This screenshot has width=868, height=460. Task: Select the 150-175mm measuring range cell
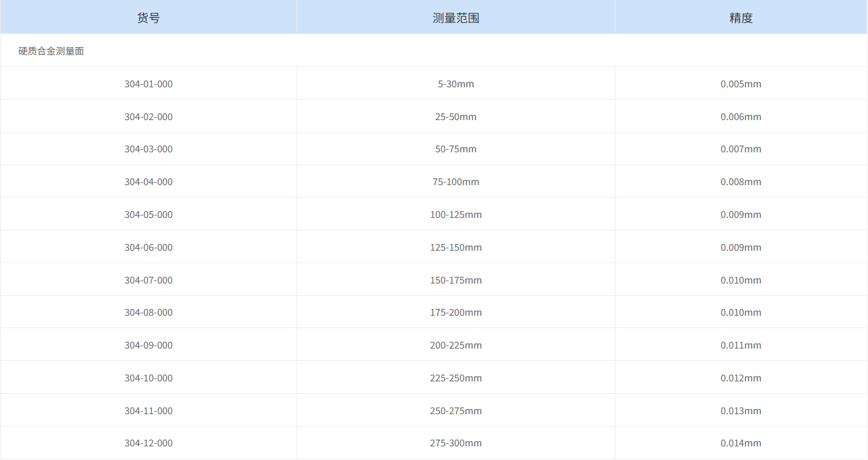[x=456, y=280]
